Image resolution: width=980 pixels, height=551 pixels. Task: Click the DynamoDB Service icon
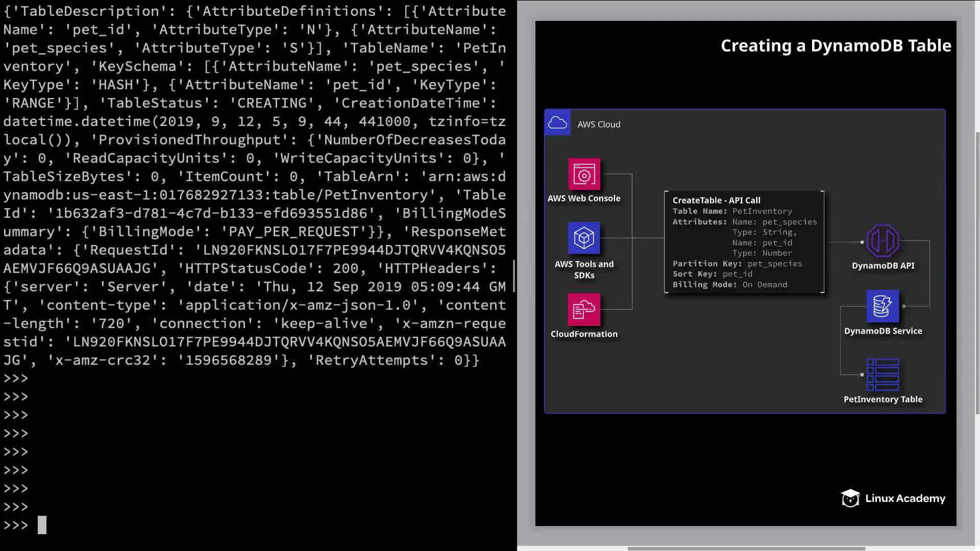[x=883, y=306]
